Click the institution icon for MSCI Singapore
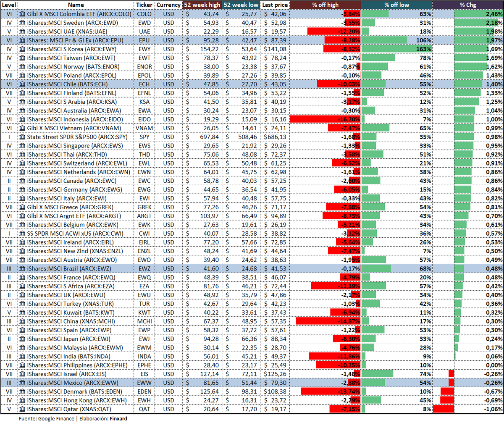 pyautogui.click(x=22, y=146)
